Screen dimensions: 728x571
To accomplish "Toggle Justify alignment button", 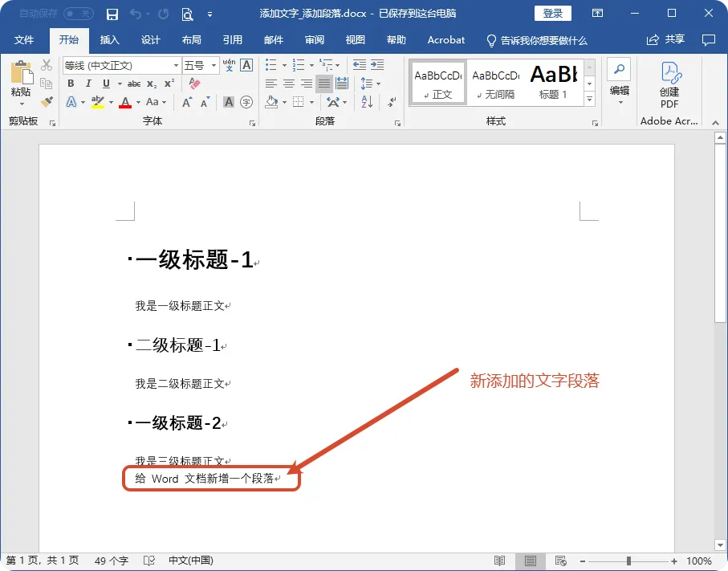I will (x=324, y=84).
